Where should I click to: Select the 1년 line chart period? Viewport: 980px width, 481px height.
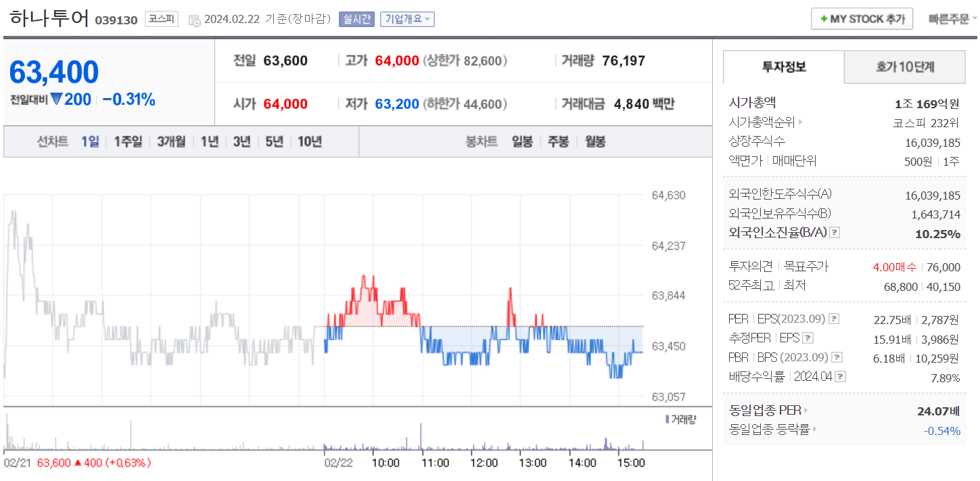point(210,141)
